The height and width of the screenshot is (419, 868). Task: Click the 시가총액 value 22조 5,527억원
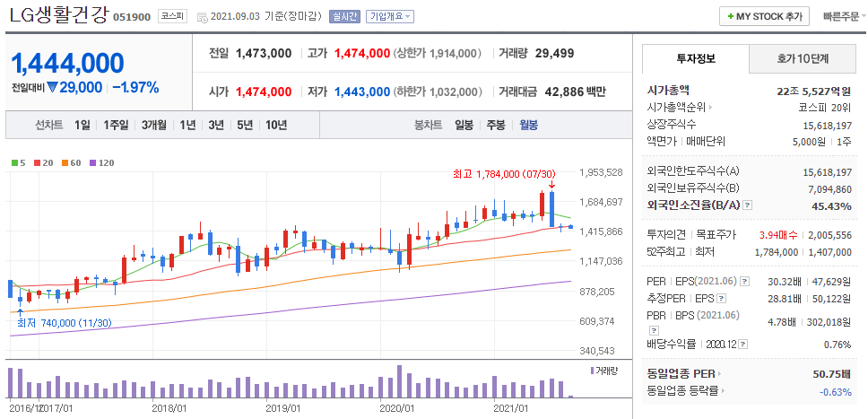click(814, 91)
